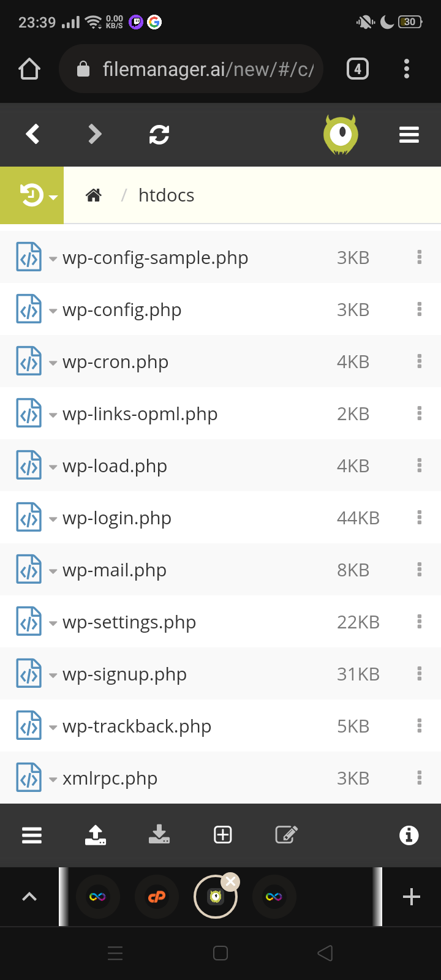Open the options menu for wp-cron.php
441x980 pixels.
tap(420, 361)
